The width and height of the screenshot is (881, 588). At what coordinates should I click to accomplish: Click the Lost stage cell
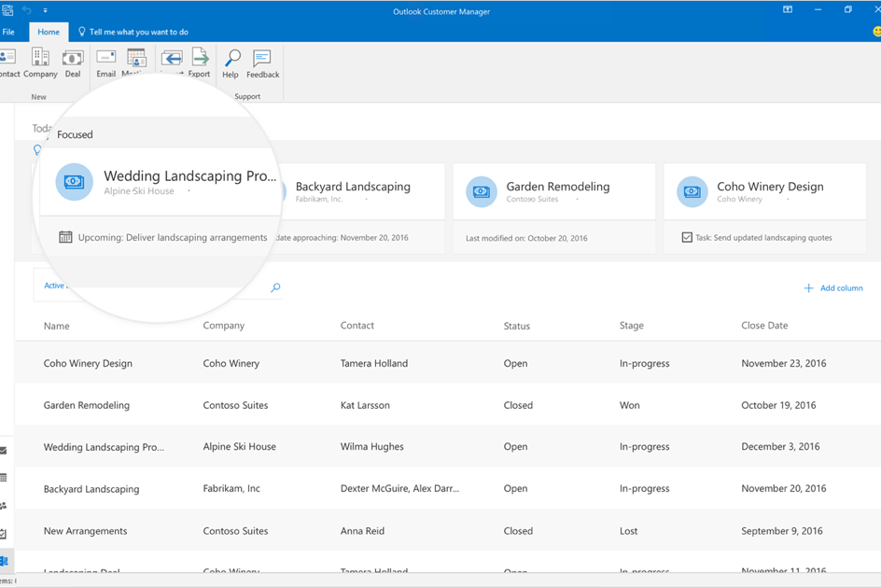[628, 531]
